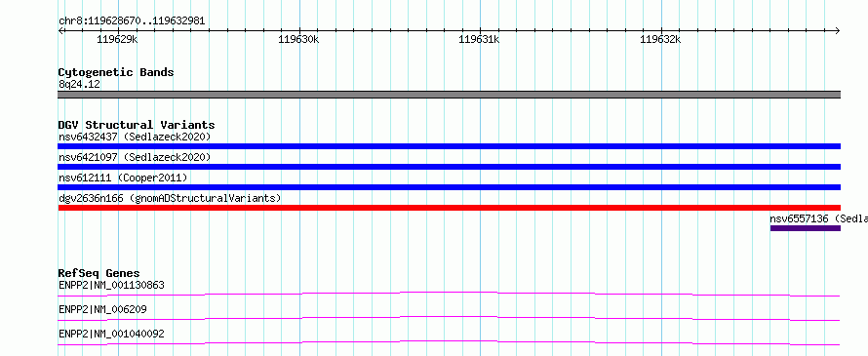Click the 119629k ruler tick label
Image resolution: width=868 pixels, height=356 pixels.
click(117, 39)
